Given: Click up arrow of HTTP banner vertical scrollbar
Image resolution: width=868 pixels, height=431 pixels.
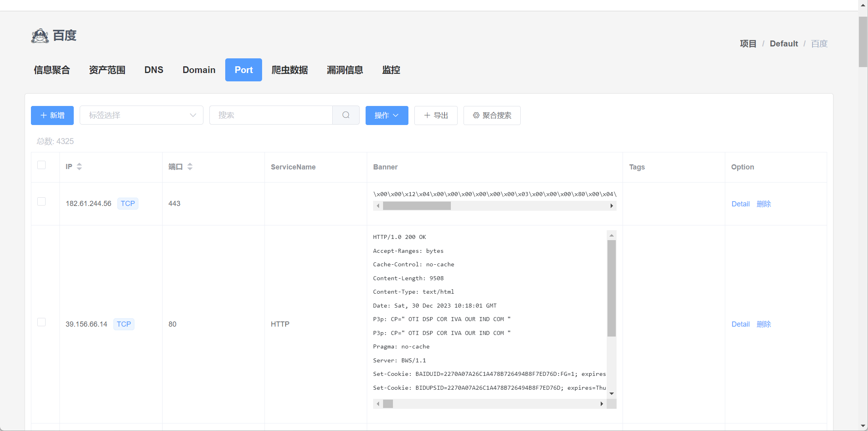Looking at the screenshot, I should [x=611, y=235].
